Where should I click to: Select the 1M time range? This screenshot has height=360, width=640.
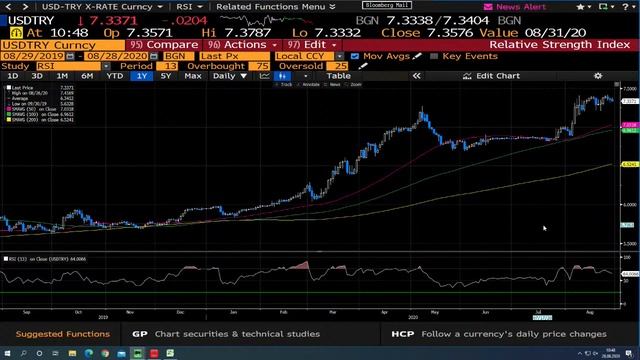point(62,76)
